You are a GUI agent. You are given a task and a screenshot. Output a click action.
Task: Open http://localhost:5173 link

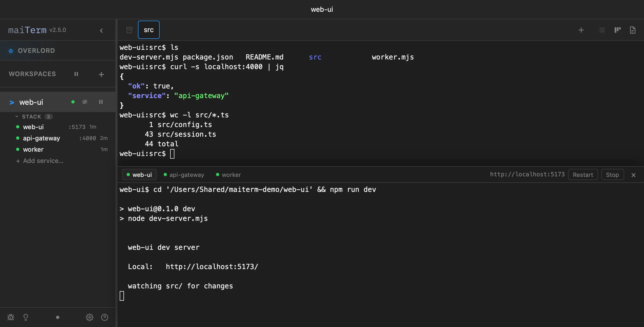tap(527, 174)
